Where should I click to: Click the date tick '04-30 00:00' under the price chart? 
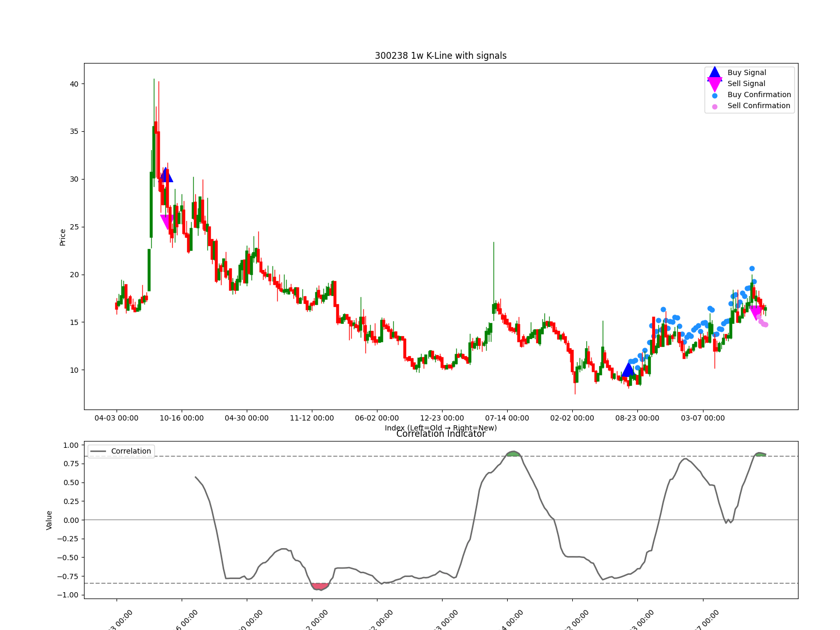(247, 418)
